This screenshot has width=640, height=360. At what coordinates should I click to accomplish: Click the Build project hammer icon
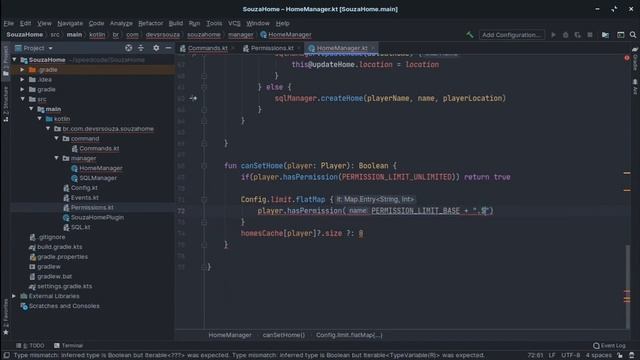469,35
